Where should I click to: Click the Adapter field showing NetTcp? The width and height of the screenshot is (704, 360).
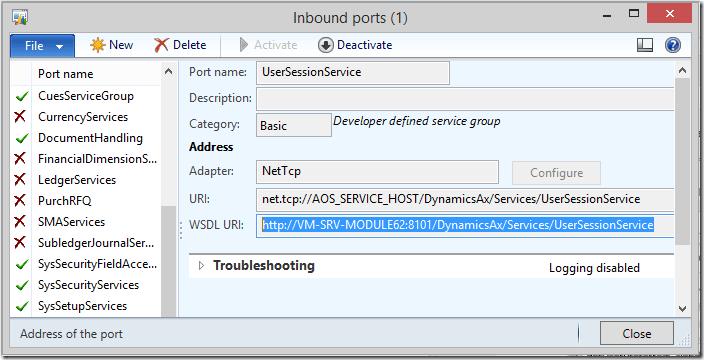[377, 172]
